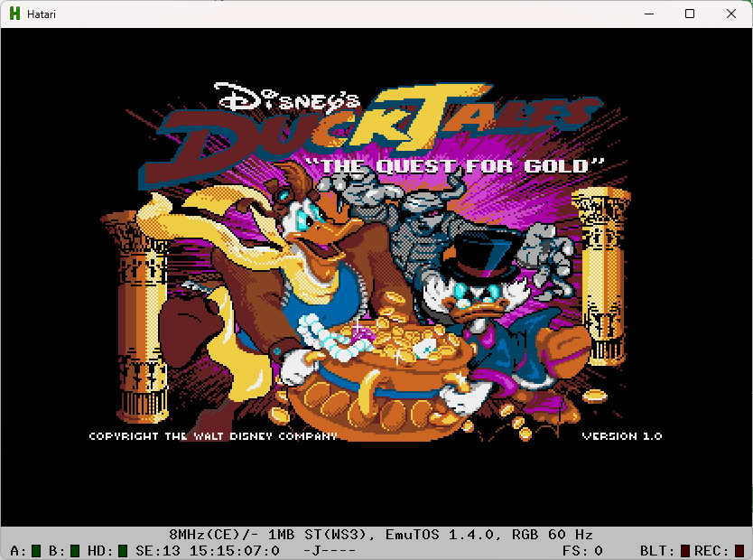Click the '15:15:07:0' status value
This screenshot has width=753, height=560.
[235, 551]
